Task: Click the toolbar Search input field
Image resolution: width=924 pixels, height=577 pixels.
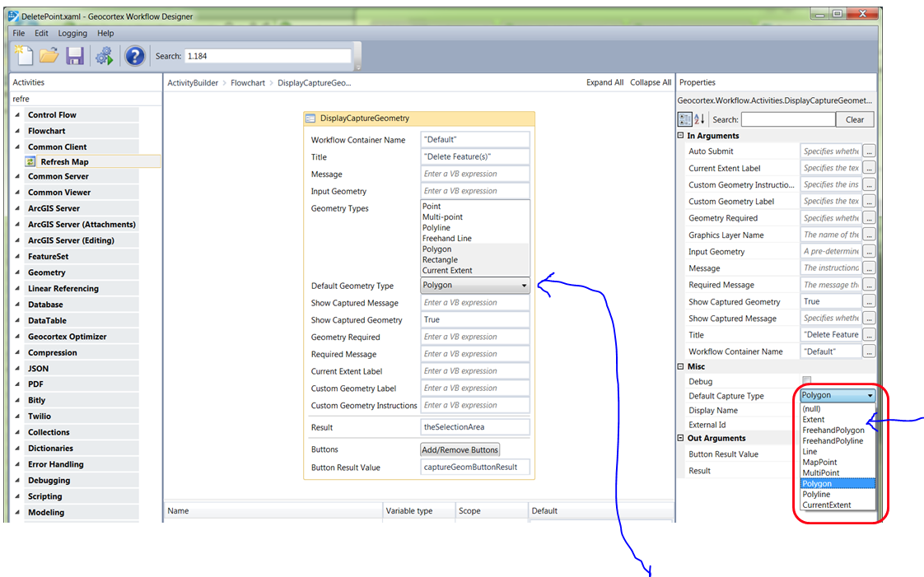Action: pyautogui.click(x=268, y=56)
